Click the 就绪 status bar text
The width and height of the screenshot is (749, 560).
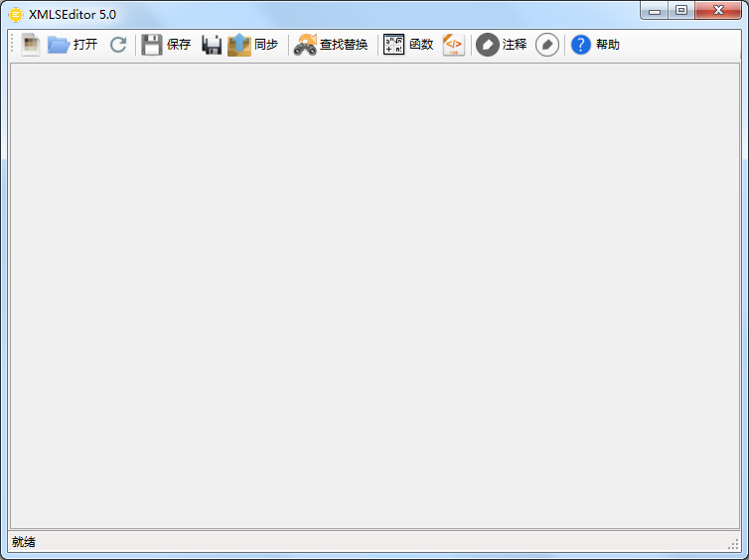pos(24,542)
